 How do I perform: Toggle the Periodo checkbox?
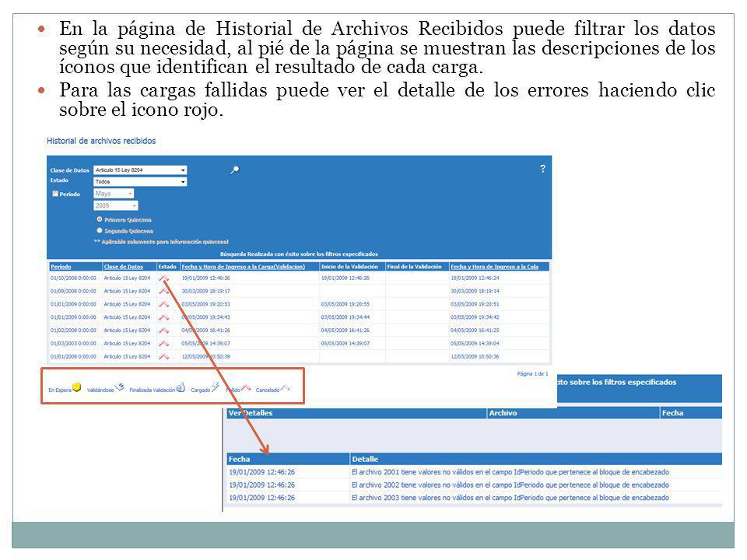pos(55,194)
